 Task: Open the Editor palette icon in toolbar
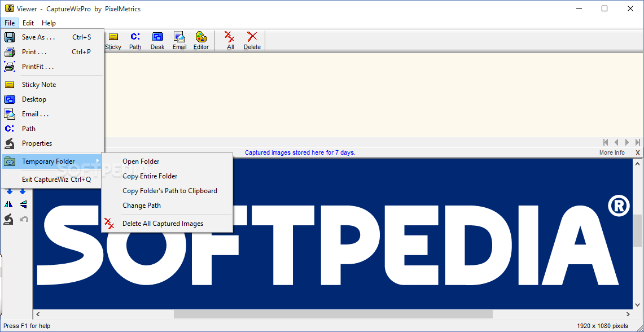click(201, 41)
